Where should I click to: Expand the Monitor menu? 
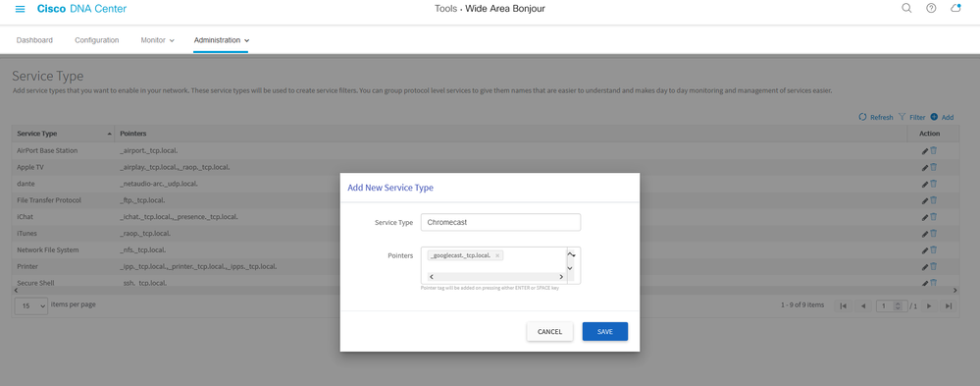158,40
